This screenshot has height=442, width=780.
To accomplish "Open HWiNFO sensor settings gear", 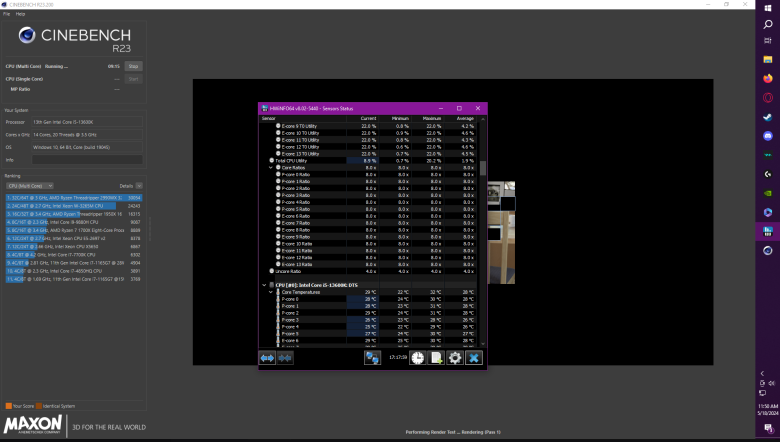I will pyautogui.click(x=455, y=358).
